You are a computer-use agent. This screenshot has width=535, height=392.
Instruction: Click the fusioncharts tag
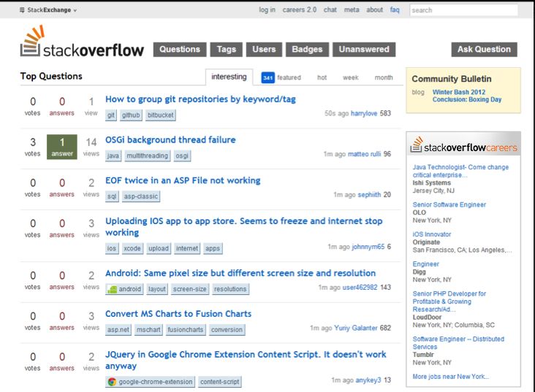[185, 330]
